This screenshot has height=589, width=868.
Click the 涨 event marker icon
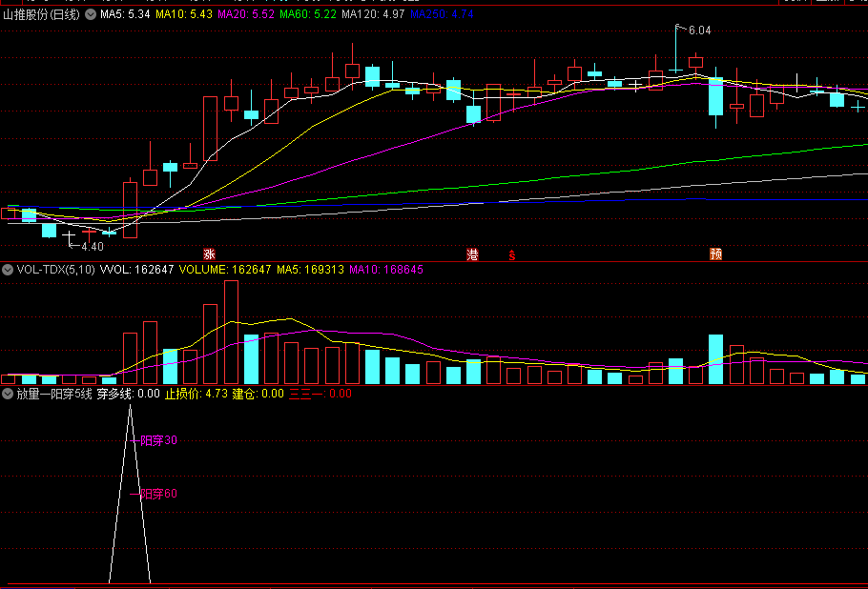[209, 254]
